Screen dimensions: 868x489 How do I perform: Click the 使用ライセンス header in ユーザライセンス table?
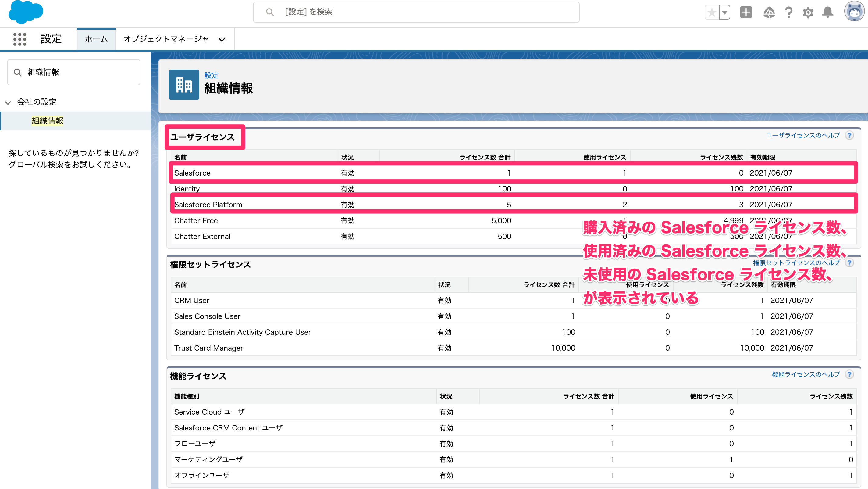(605, 157)
